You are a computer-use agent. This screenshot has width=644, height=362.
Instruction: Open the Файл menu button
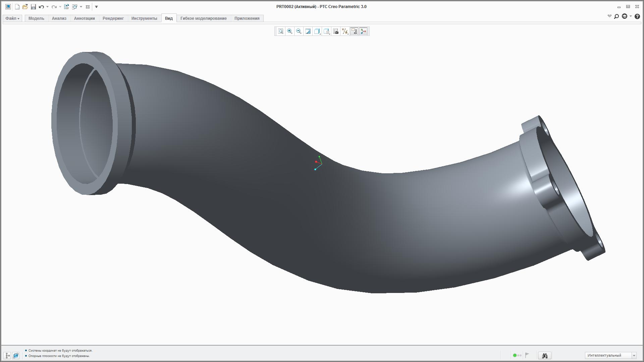tap(12, 18)
